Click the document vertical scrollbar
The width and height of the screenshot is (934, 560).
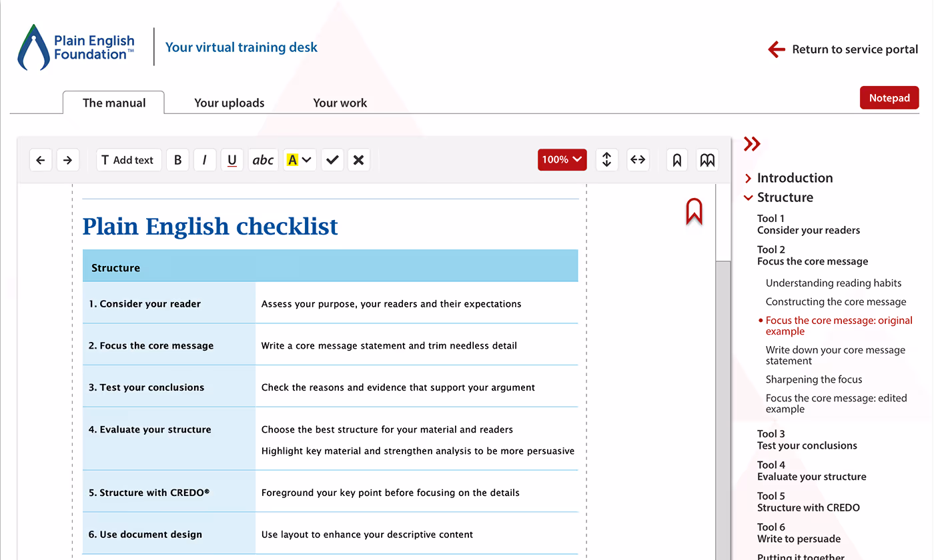[x=723, y=410]
